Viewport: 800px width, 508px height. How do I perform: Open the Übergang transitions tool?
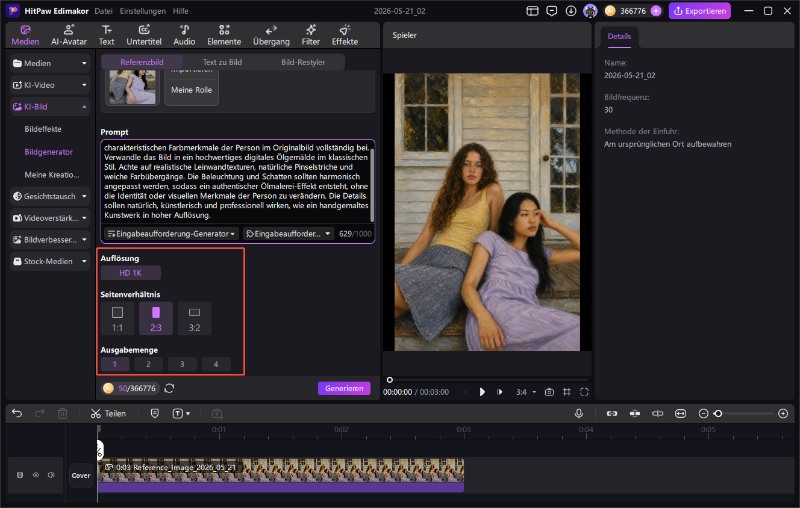(271, 35)
